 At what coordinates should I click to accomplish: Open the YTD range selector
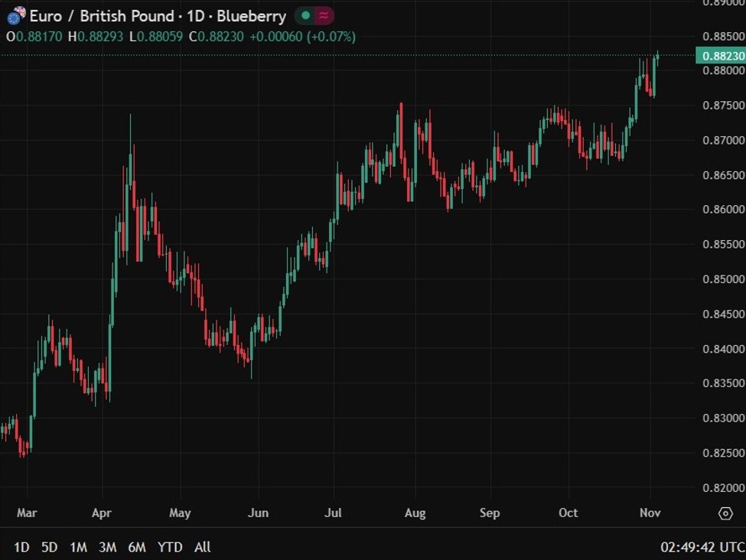(x=170, y=548)
